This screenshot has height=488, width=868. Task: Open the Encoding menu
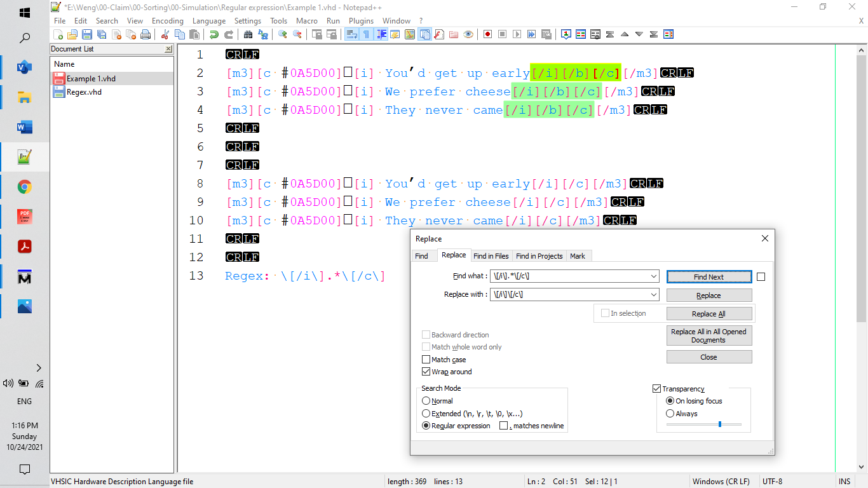(168, 20)
